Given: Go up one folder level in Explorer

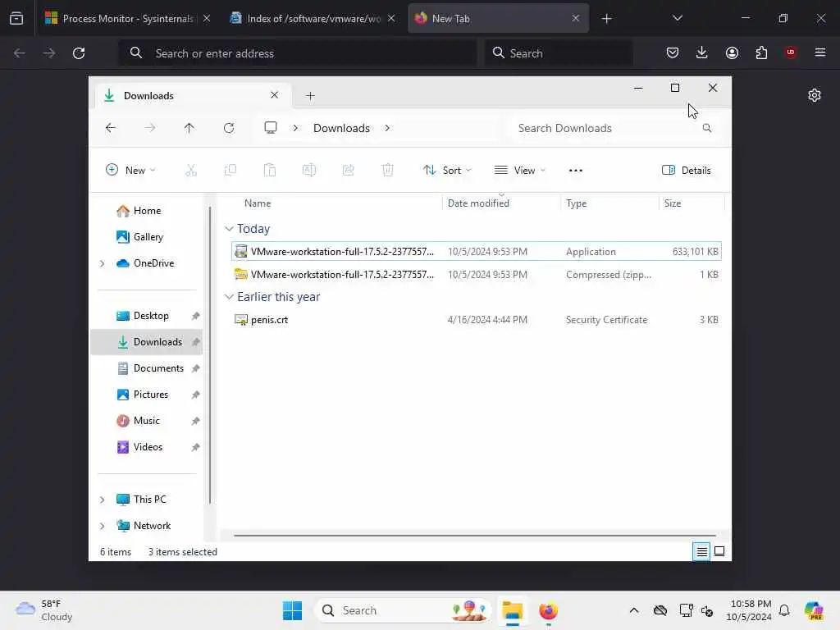Looking at the screenshot, I should pyautogui.click(x=189, y=128).
